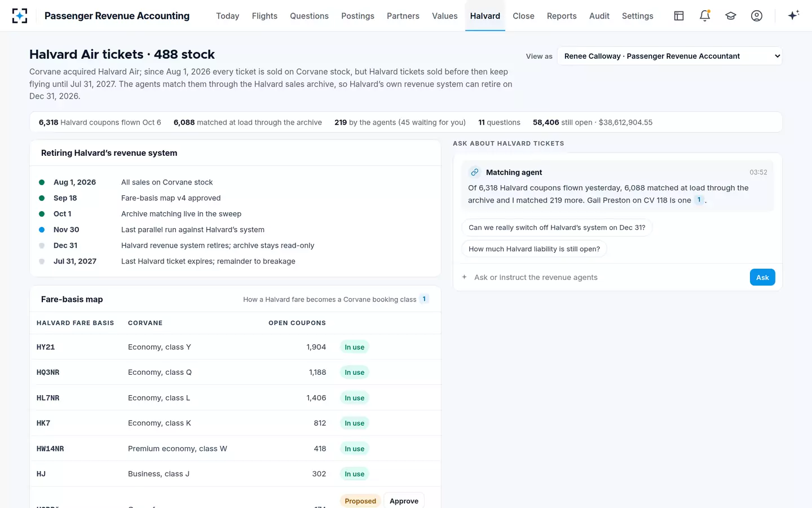
Task: Click the Matching agent link icon
Action: point(475,172)
